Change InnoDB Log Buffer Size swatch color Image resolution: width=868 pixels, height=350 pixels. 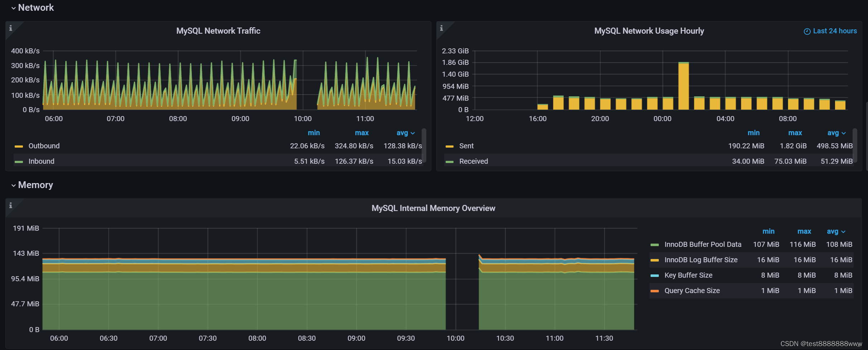(x=654, y=260)
